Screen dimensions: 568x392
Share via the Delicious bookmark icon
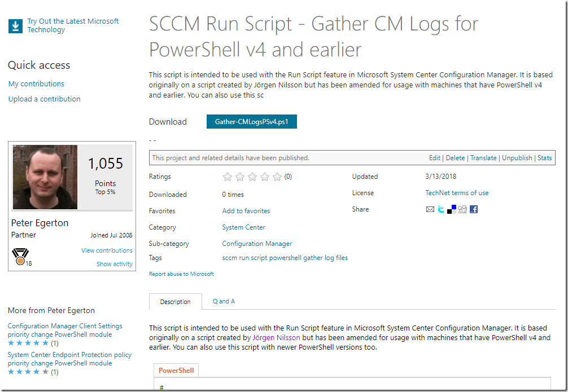pos(452,210)
